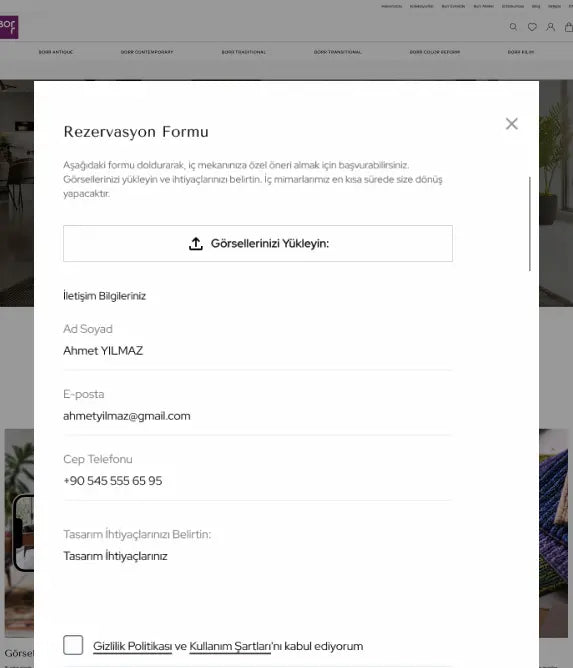Click the dialog's vertical scrollbar
The width and height of the screenshot is (573, 668).
530,224
